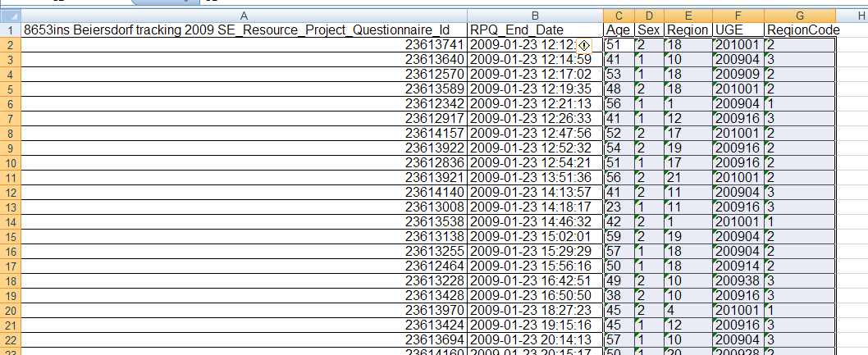Viewport: 868px width, 355px height.
Task: Select column E header
Action: (688, 15)
